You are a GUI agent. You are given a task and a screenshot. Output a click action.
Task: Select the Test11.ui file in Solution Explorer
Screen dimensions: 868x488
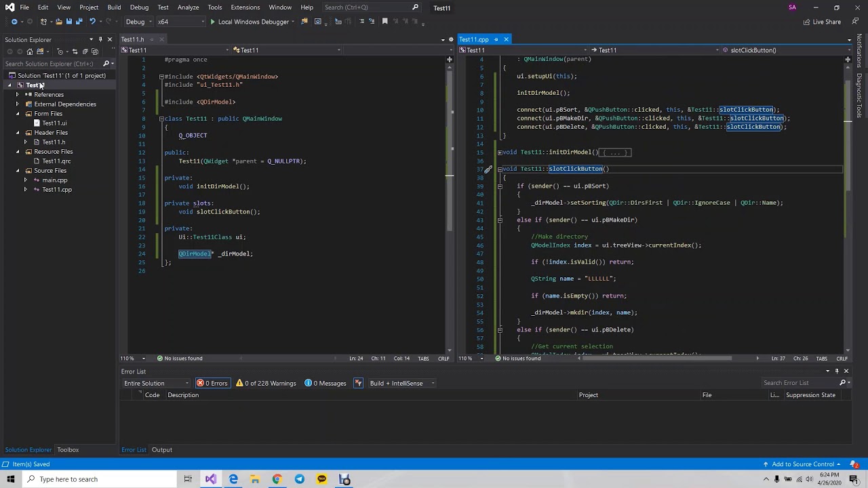(x=55, y=123)
